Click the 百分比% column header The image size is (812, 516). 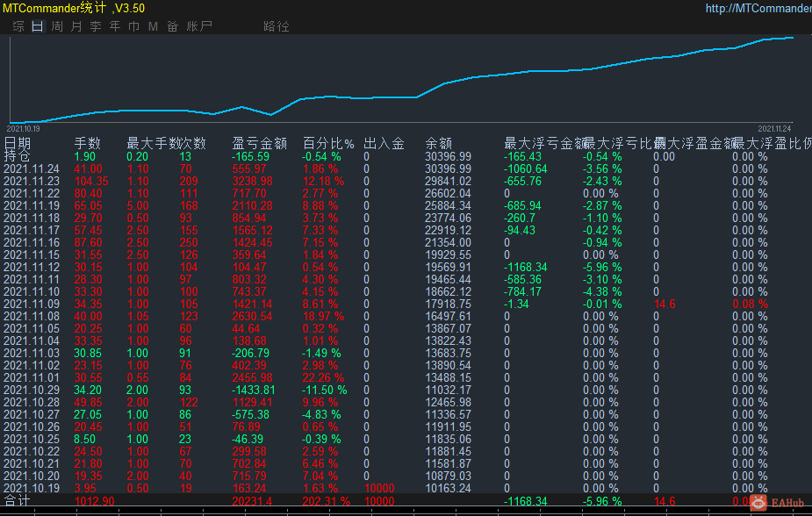coord(328,143)
